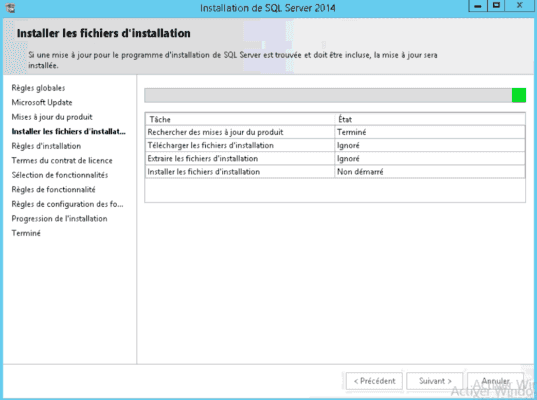Open Mises à jour du produit step
This screenshot has width=537, height=400.
[x=52, y=117]
